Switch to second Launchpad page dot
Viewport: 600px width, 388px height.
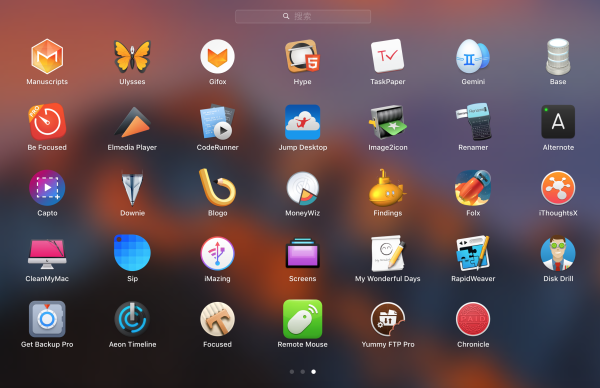(303, 372)
